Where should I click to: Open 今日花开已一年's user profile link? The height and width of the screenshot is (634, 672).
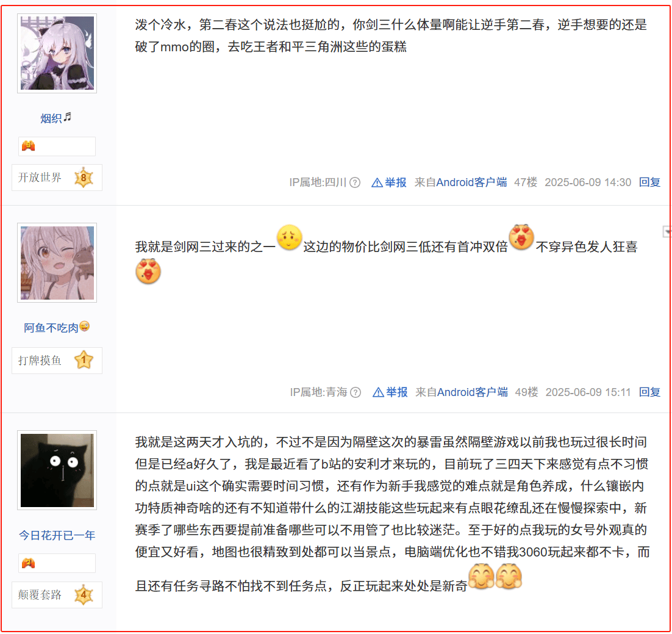point(57,535)
